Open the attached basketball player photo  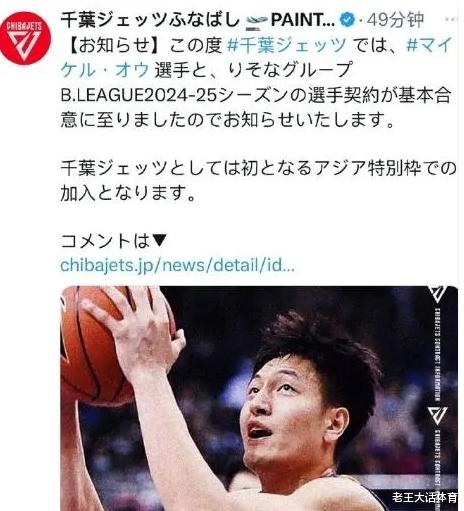(x=259, y=398)
